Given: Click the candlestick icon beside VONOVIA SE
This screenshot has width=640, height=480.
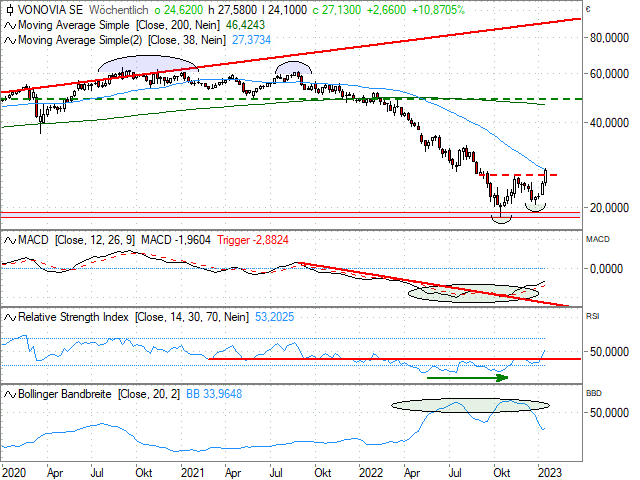Looking at the screenshot, I should coord(10,10).
